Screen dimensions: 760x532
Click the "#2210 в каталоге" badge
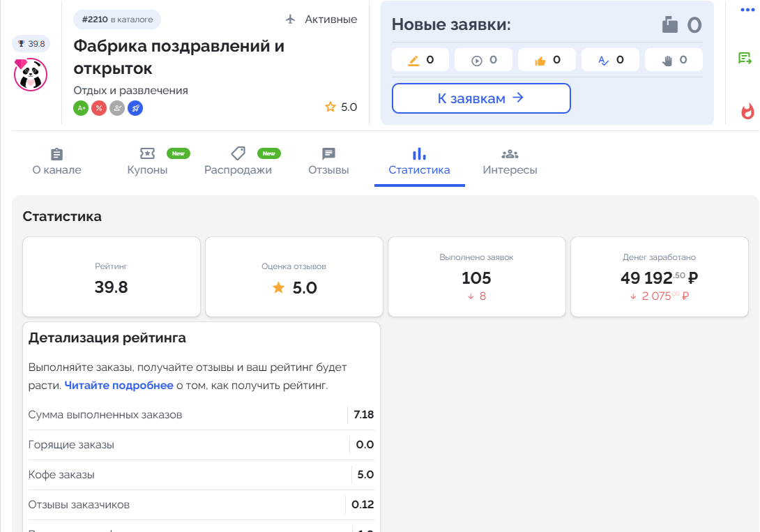pos(117,20)
